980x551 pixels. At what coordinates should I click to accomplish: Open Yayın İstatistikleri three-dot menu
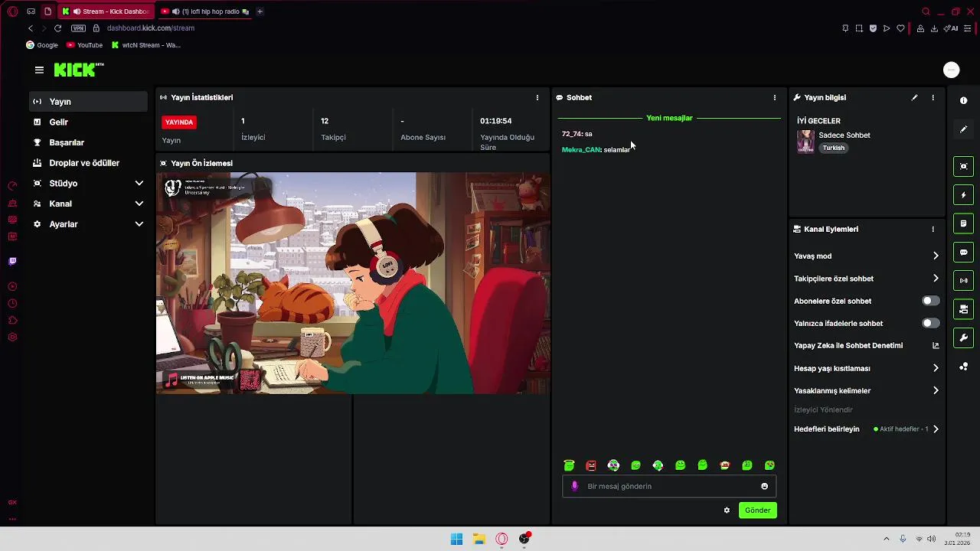click(x=537, y=98)
